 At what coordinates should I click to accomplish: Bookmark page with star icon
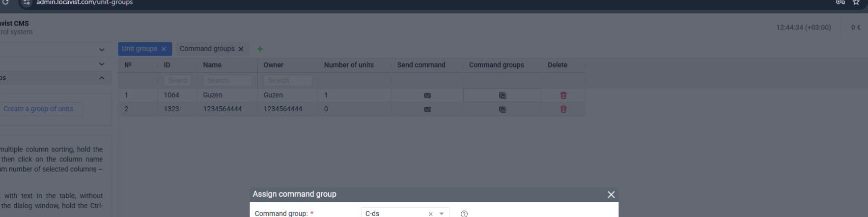pyautogui.click(x=856, y=2)
